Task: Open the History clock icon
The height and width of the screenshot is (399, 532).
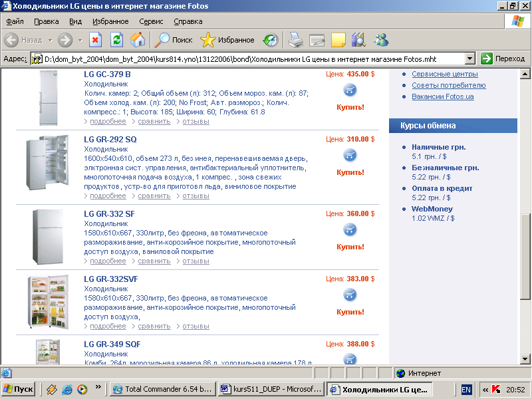Action: 271,40
